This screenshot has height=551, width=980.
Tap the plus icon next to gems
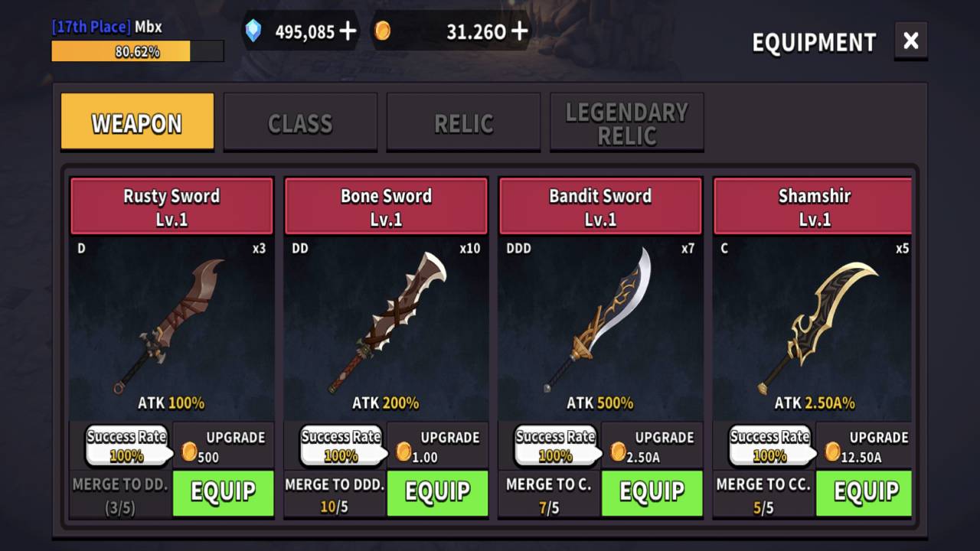(x=348, y=31)
